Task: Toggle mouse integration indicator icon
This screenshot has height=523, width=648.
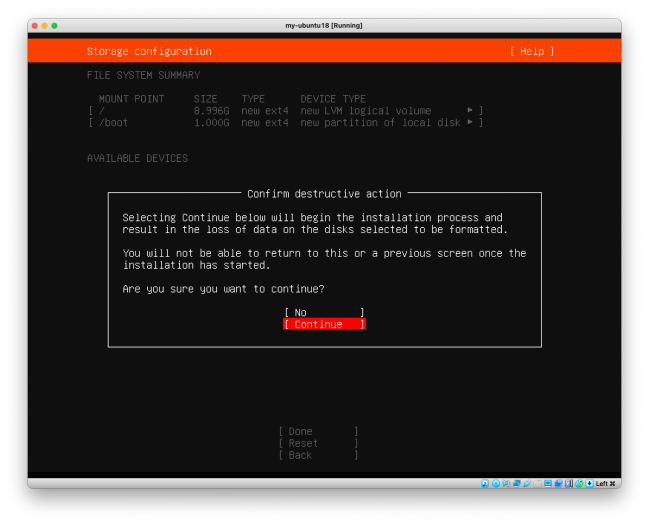Action: pyautogui.click(x=579, y=483)
